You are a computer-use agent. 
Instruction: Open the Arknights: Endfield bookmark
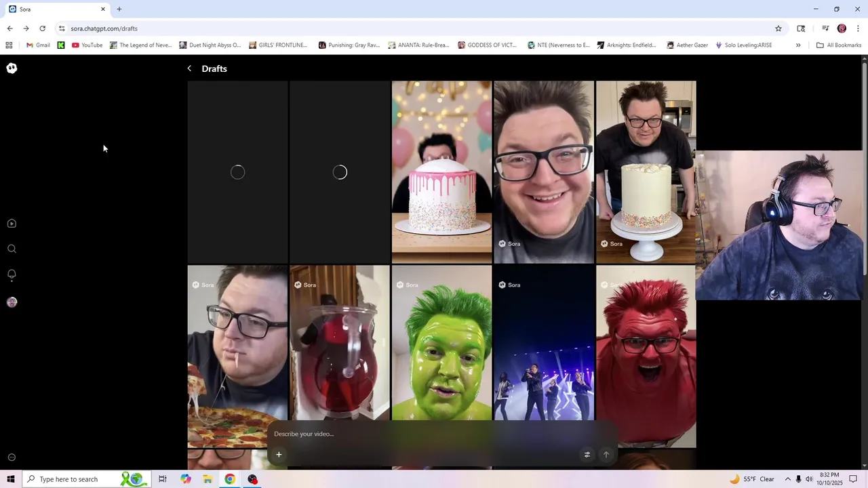(x=627, y=45)
